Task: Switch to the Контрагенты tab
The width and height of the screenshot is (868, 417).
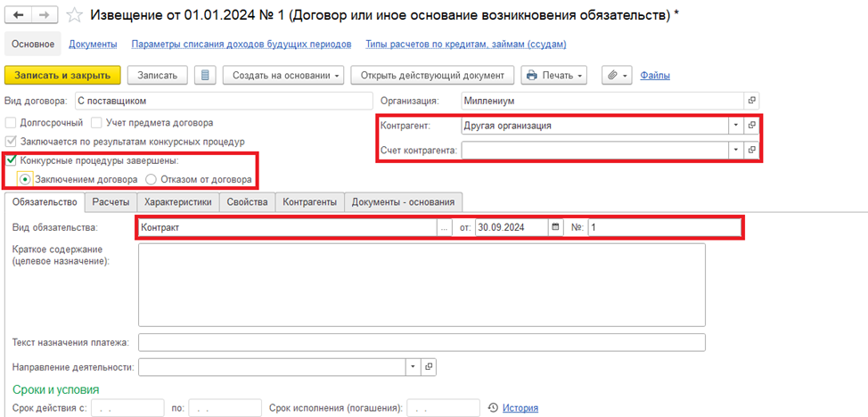Action: 309,202
